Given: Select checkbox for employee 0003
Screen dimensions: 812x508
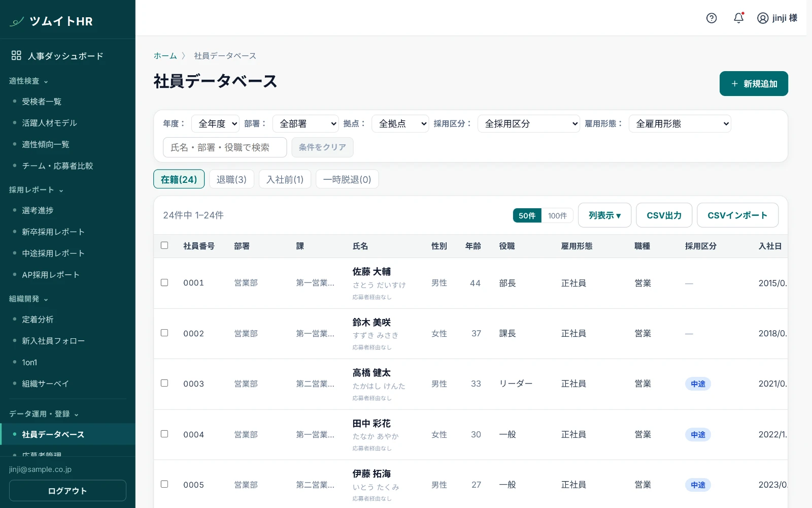Looking at the screenshot, I should coord(164,383).
